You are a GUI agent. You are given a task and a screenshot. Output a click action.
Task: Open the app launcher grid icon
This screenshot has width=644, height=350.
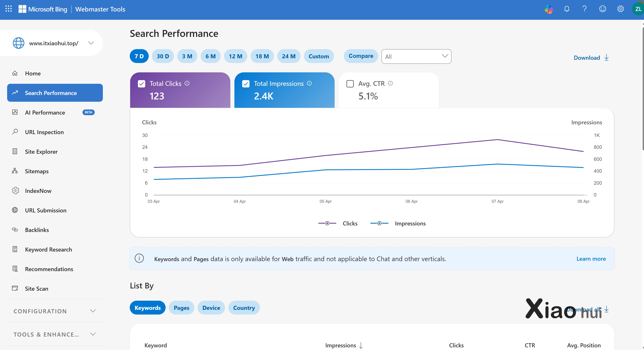click(x=9, y=9)
